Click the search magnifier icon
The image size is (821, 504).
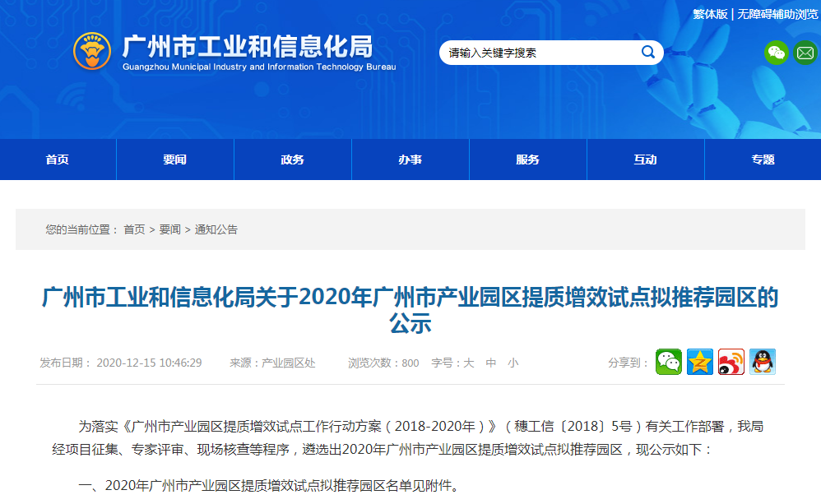coord(647,53)
